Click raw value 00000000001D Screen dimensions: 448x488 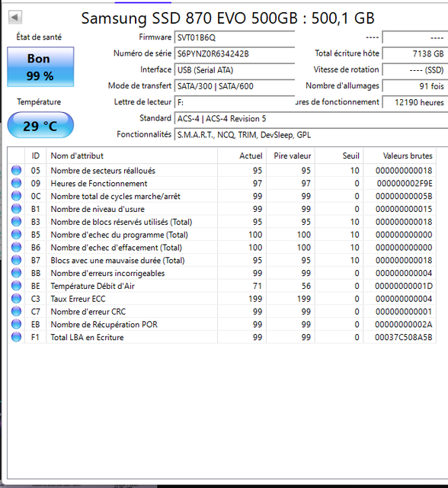(404, 286)
